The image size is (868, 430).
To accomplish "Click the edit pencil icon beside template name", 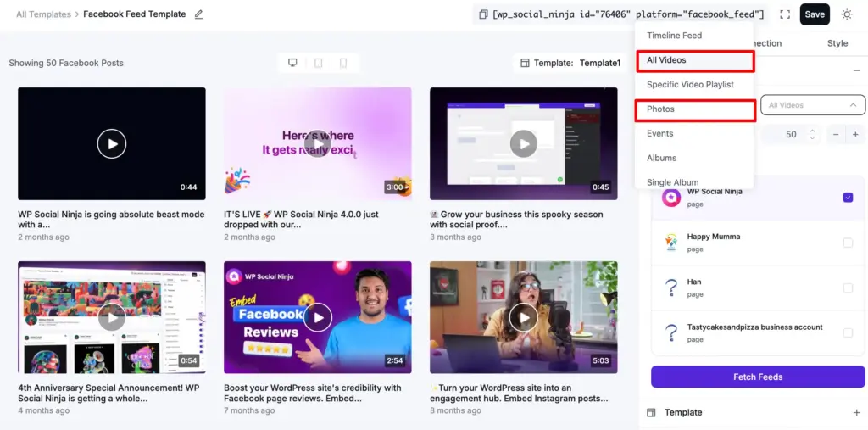I will pyautogui.click(x=199, y=14).
